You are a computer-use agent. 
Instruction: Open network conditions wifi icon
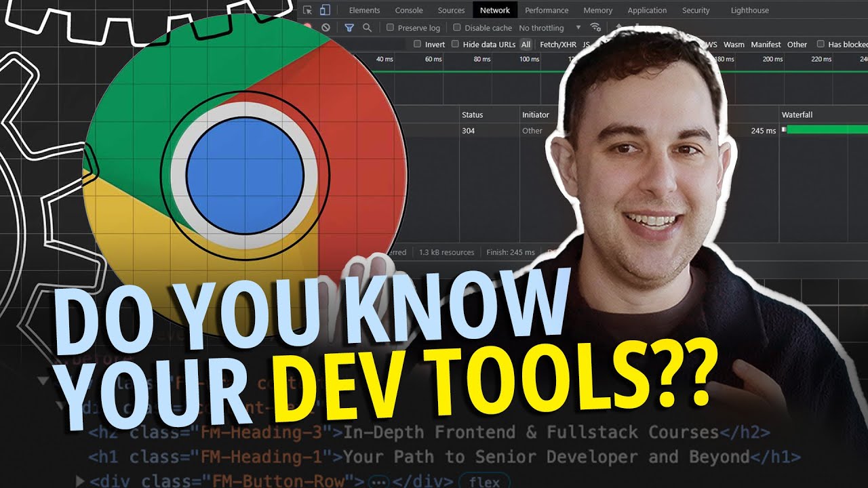point(595,28)
